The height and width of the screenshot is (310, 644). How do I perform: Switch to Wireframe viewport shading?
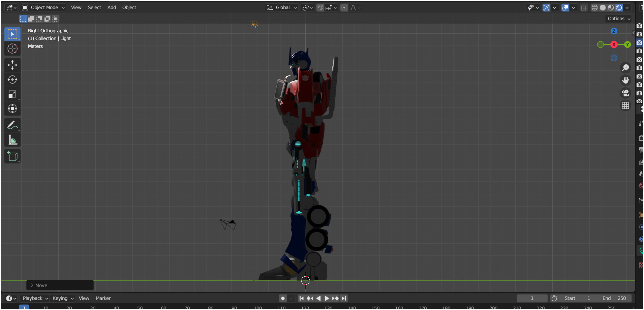pyautogui.click(x=595, y=7)
